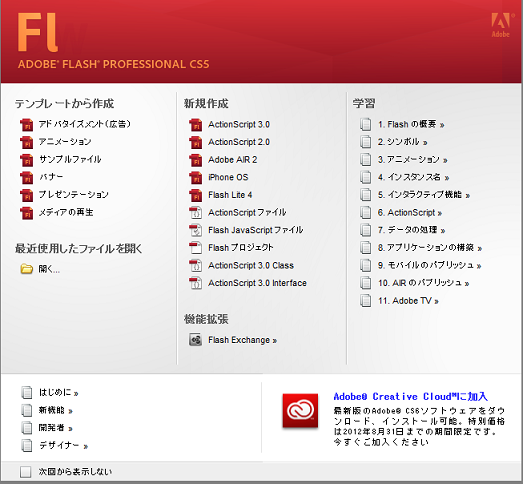Click the icon beside プレゼンテーション
The height and width of the screenshot is (484, 523).
click(27, 195)
